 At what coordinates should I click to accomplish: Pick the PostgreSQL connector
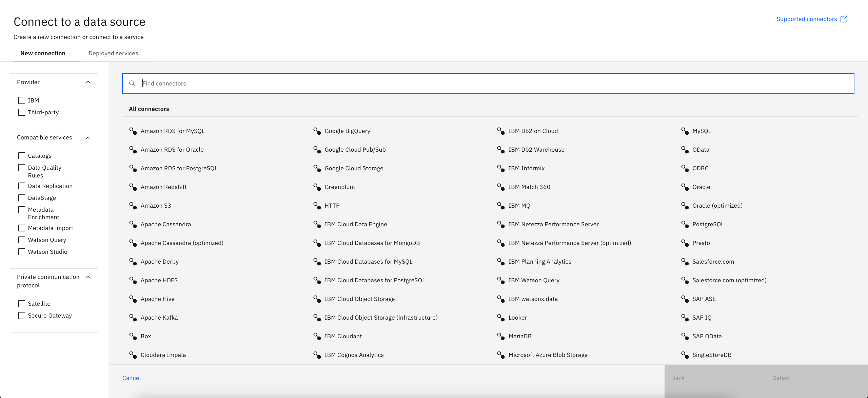pos(708,224)
